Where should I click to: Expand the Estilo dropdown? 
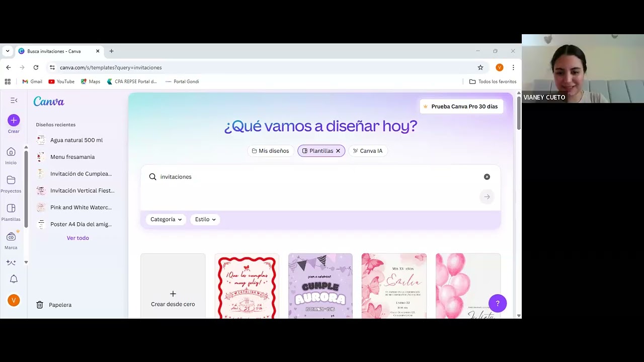pyautogui.click(x=205, y=219)
